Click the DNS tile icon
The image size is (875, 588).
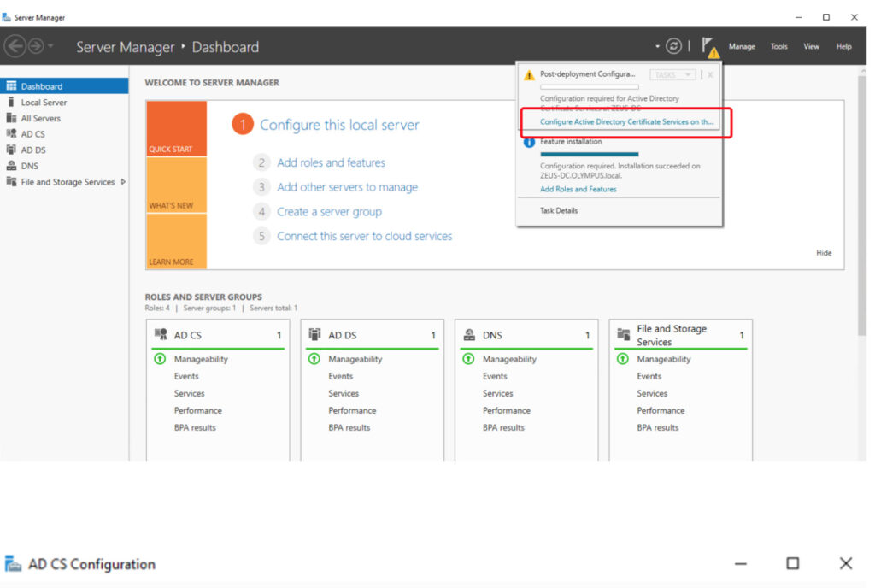tap(469, 335)
